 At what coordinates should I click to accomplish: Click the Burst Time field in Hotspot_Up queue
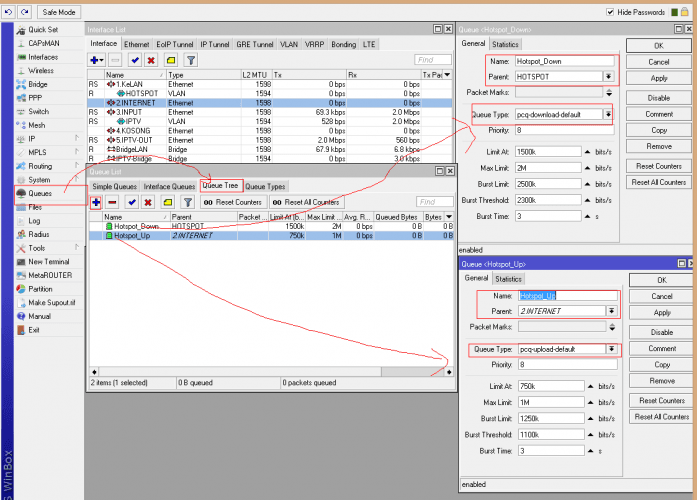[x=551, y=451]
